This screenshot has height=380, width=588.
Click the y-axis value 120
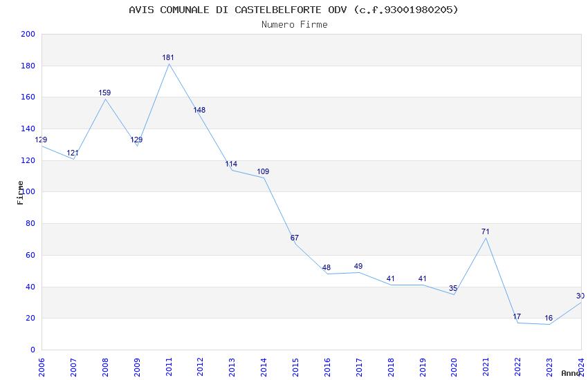click(x=28, y=160)
